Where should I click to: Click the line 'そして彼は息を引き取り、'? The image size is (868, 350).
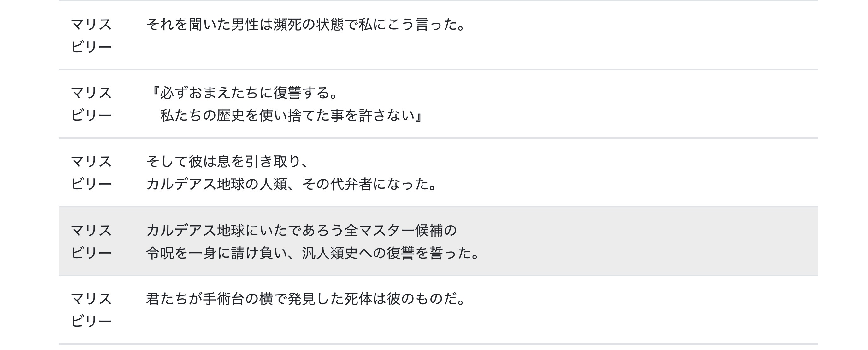point(227,162)
